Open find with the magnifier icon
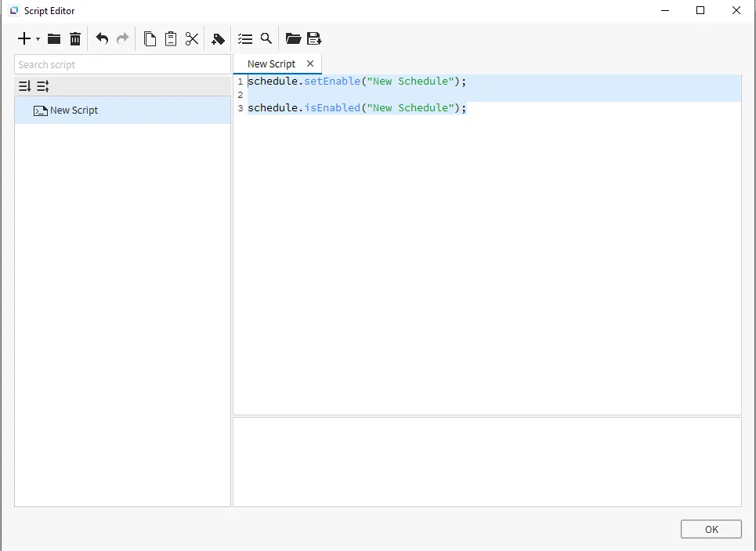The image size is (756, 551). click(266, 38)
